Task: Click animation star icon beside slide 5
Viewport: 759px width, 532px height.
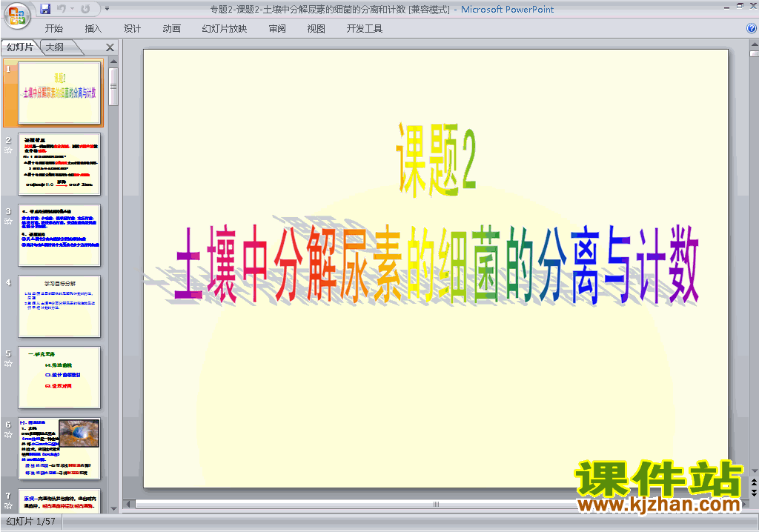Action: click(x=8, y=364)
